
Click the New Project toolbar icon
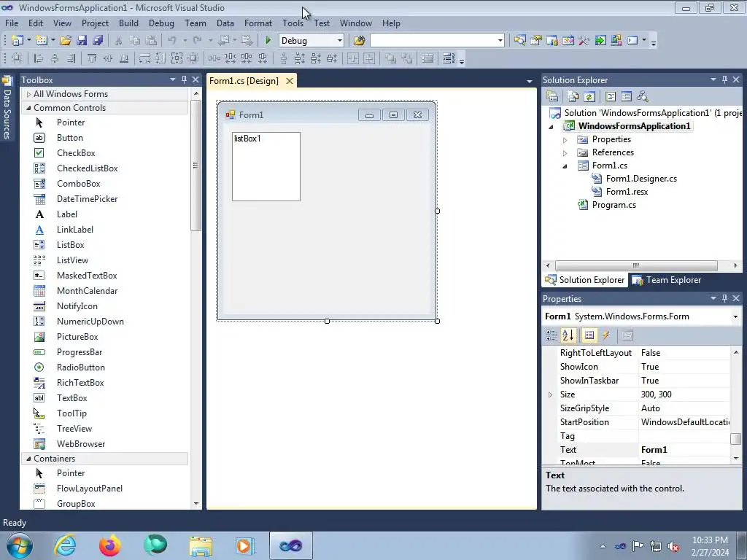(18, 41)
